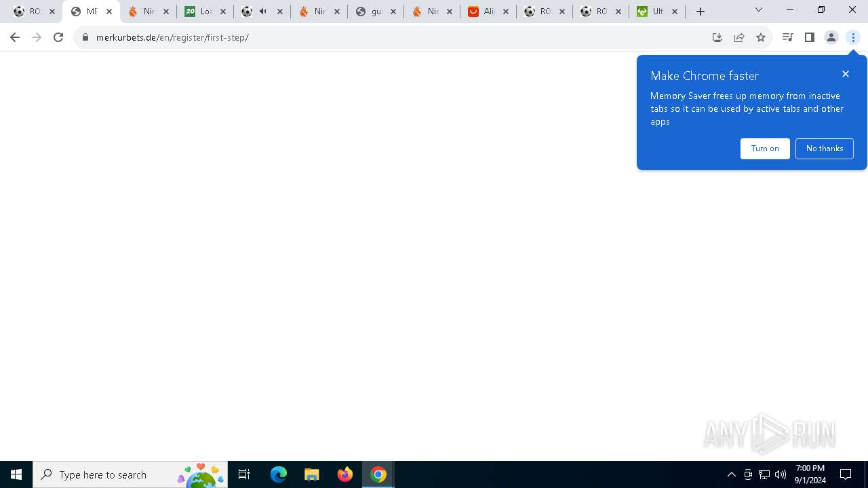
Task: Close the 'Ali' tab
Action: tap(507, 12)
